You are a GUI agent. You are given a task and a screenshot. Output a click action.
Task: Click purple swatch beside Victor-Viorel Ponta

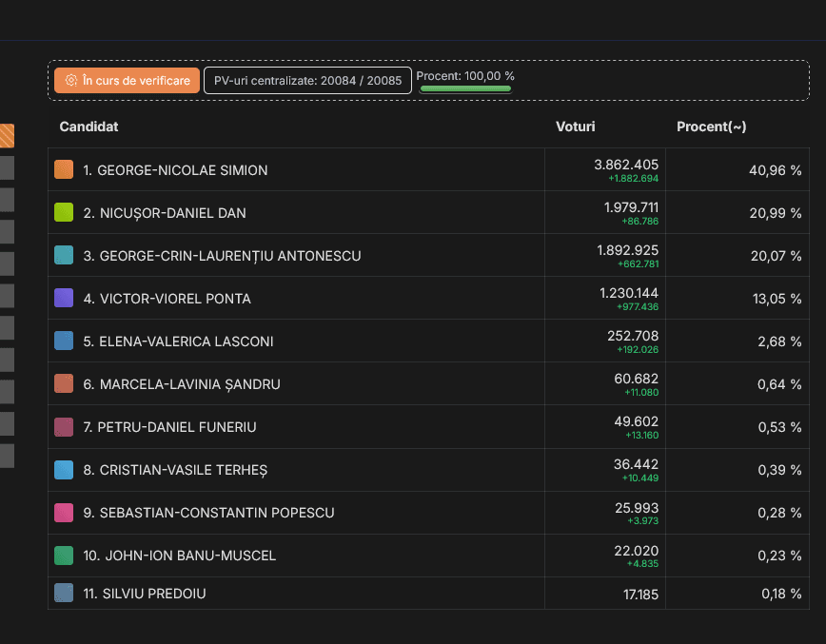(x=64, y=299)
